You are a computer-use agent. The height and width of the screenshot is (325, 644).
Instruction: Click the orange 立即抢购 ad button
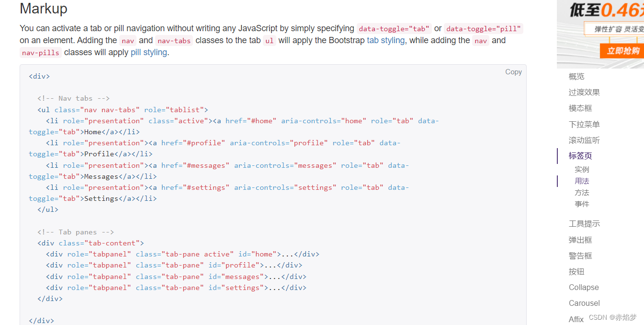(622, 51)
